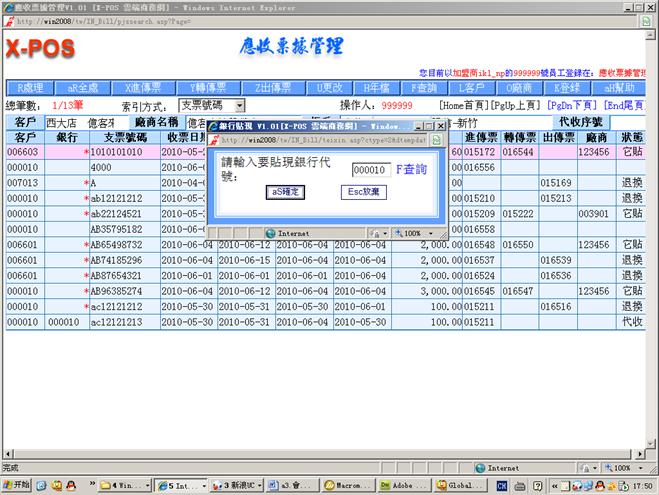Click the popup status bar Internet zone icon
The height and width of the screenshot is (495, 659).
pos(272,232)
